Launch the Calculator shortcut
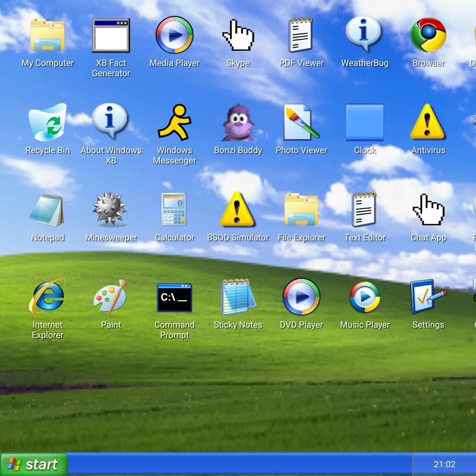This screenshot has height=476, width=476. (175, 209)
